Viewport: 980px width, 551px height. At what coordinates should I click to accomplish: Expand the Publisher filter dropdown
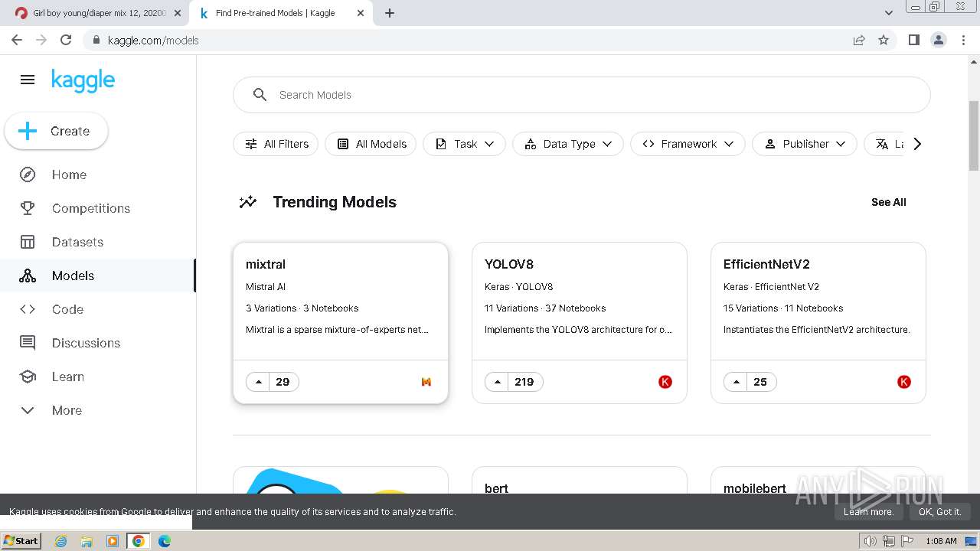805,144
